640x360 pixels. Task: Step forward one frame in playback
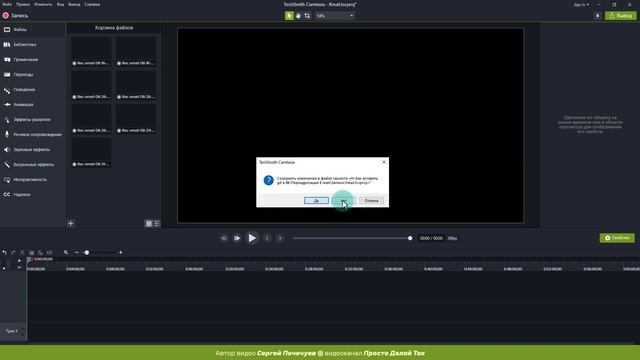pyautogui.click(x=237, y=238)
